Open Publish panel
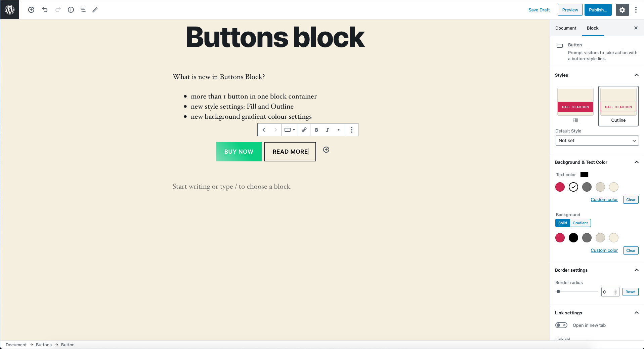The width and height of the screenshot is (644, 349). pyautogui.click(x=598, y=10)
